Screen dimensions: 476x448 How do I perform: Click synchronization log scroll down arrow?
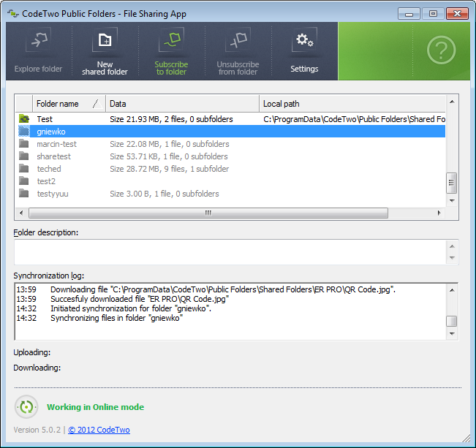452,333
